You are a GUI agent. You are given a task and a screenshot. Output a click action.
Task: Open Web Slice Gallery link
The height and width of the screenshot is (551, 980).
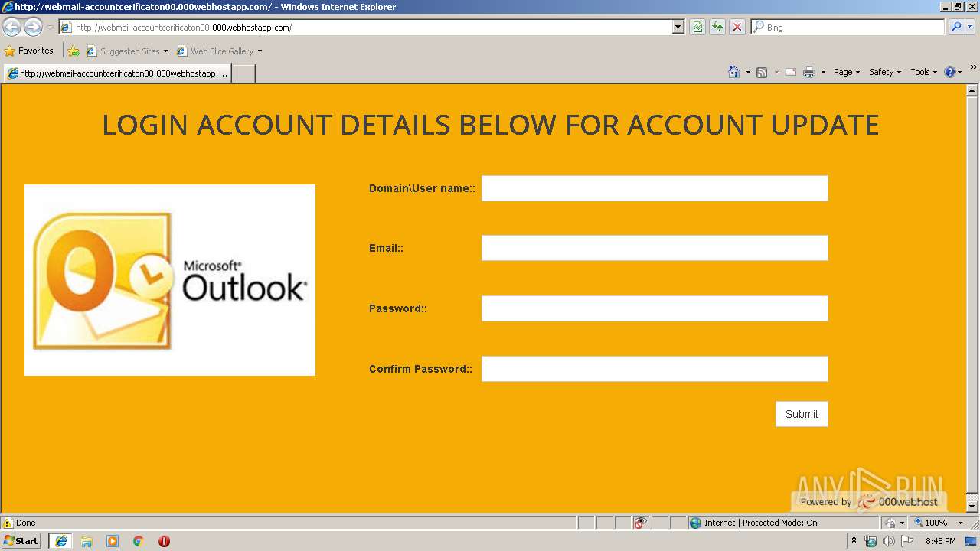(219, 51)
